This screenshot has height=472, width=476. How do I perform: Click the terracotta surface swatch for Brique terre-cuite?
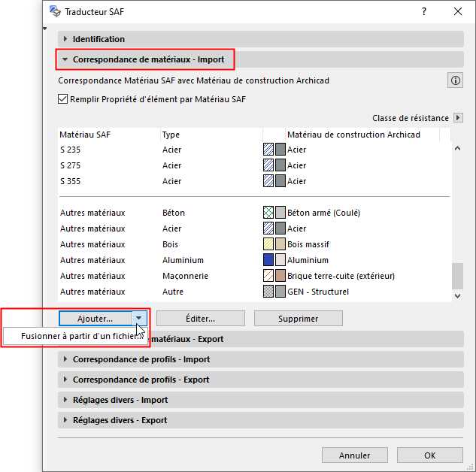(x=280, y=276)
